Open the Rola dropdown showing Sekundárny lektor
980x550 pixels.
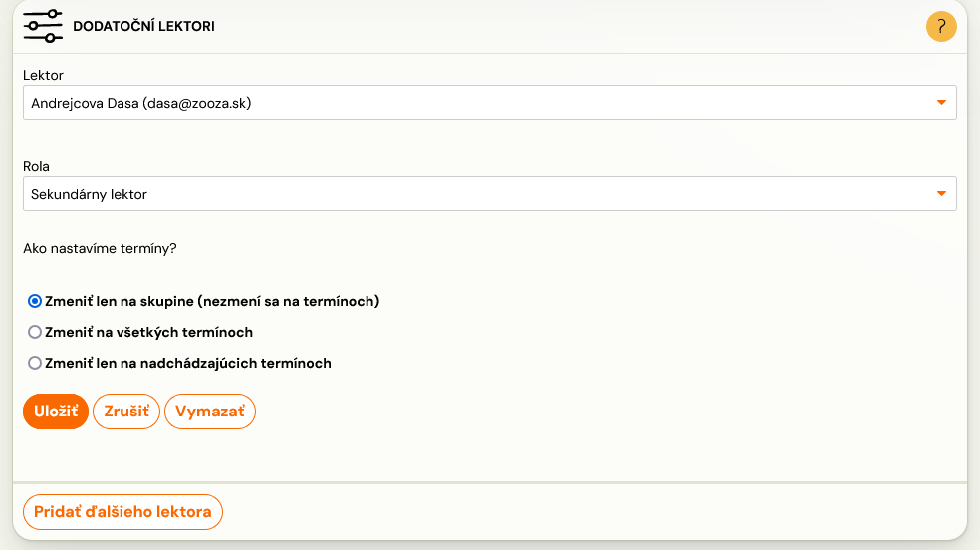(489, 194)
